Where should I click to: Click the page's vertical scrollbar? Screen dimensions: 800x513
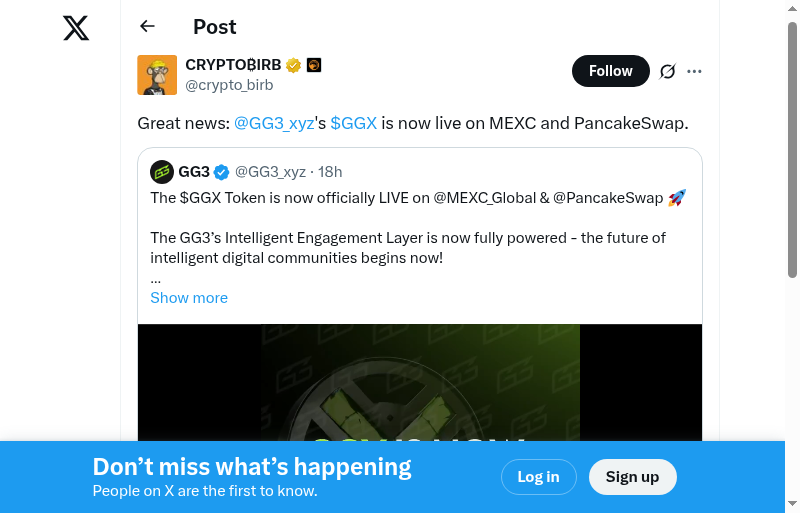(x=792, y=150)
